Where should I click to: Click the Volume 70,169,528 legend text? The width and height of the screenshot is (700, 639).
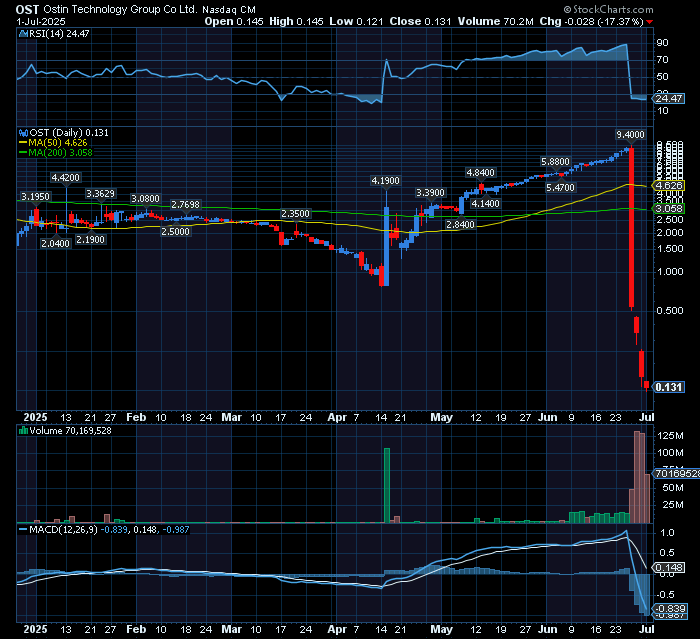(x=71, y=430)
